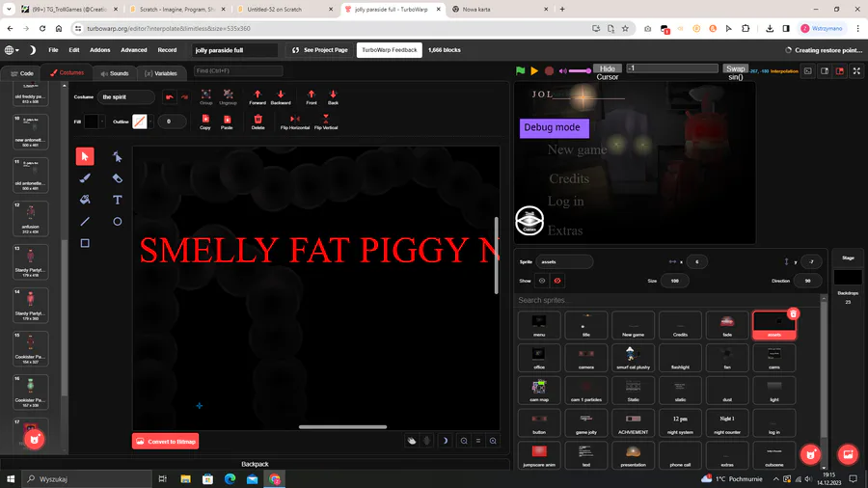Open the language globe dropdown
This screenshot has height=488, width=868.
click(x=12, y=50)
